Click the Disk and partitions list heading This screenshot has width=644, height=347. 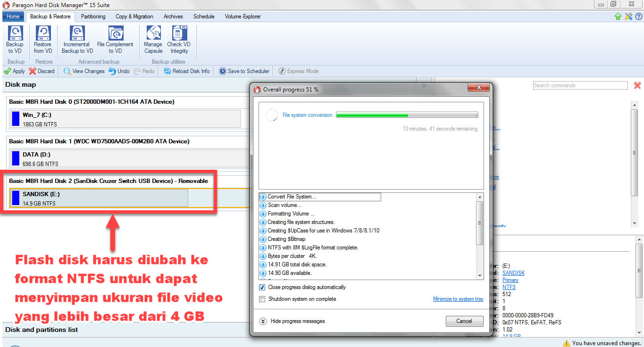point(42,330)
